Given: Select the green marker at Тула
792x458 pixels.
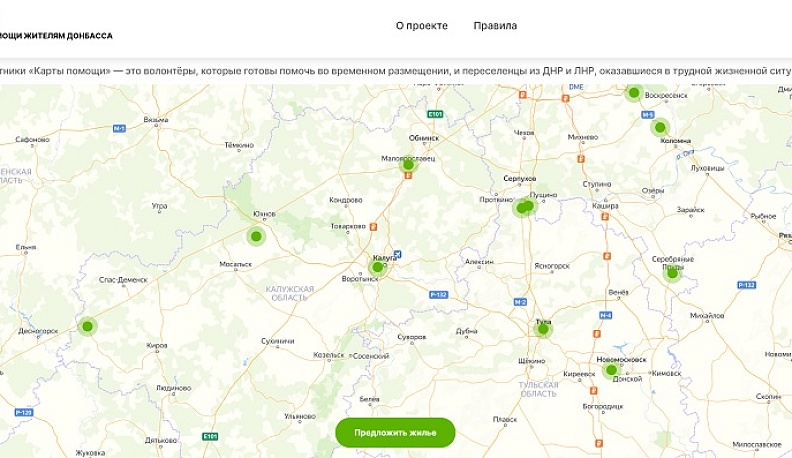Looking at the screenshot, I should coord(543,328).
